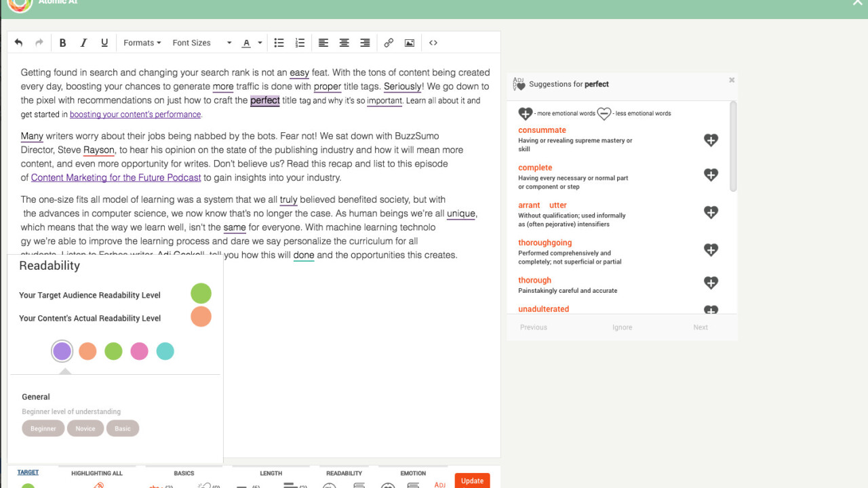Add the more emotional word 'consummate'
The height and width of the screenshot is (488, 868).
711,140
